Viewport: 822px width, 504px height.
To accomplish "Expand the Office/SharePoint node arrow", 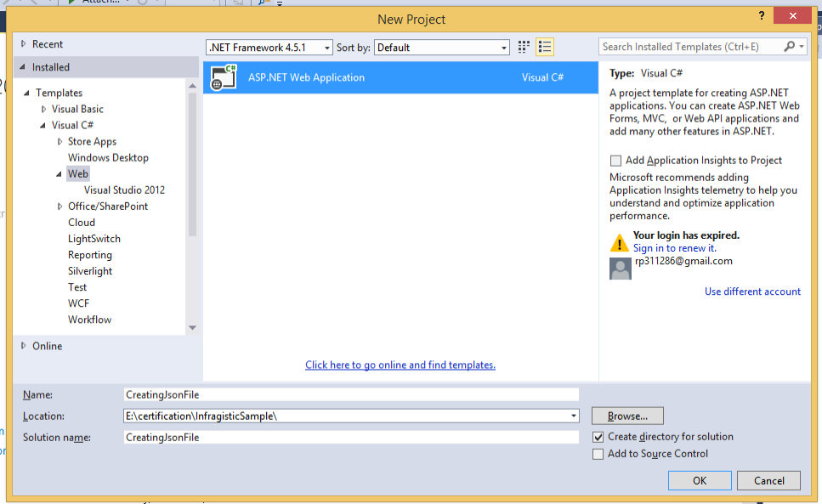I will pyautogui.click(x=60, y=207).
